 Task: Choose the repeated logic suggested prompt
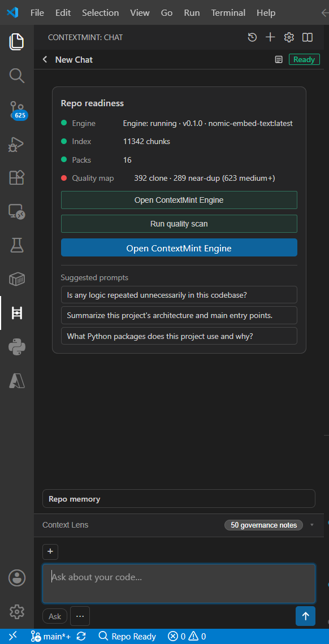point(179,295)
